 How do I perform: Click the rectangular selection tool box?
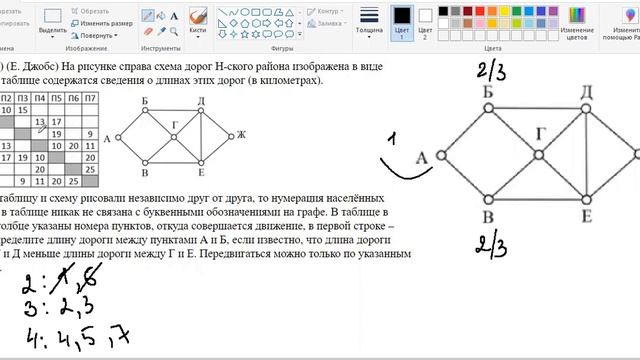(53, 16)
